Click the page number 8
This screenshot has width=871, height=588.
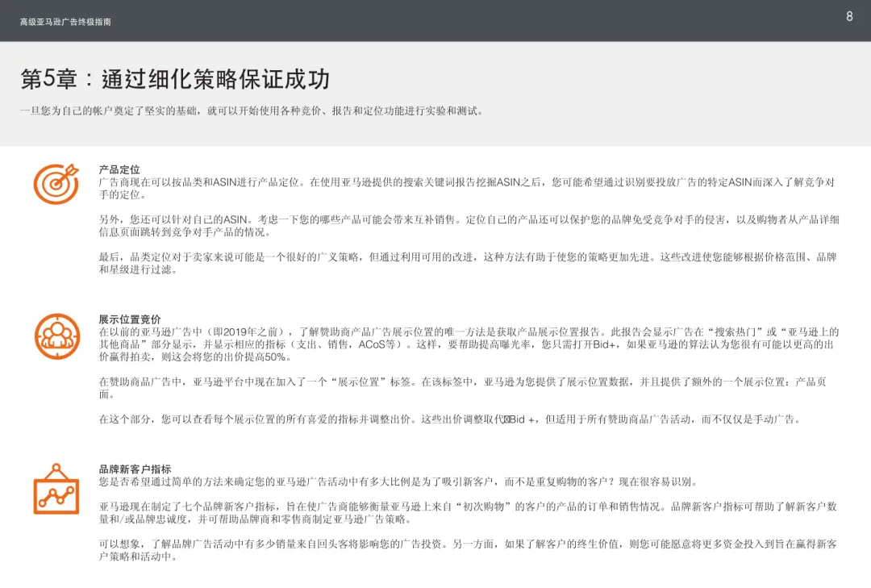point(849,17)
